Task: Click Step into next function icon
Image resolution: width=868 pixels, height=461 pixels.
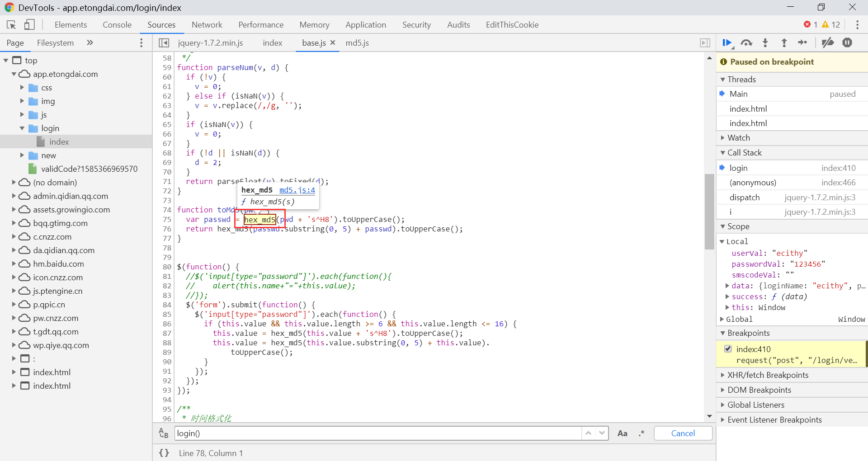Action: [x=765, y=43]
